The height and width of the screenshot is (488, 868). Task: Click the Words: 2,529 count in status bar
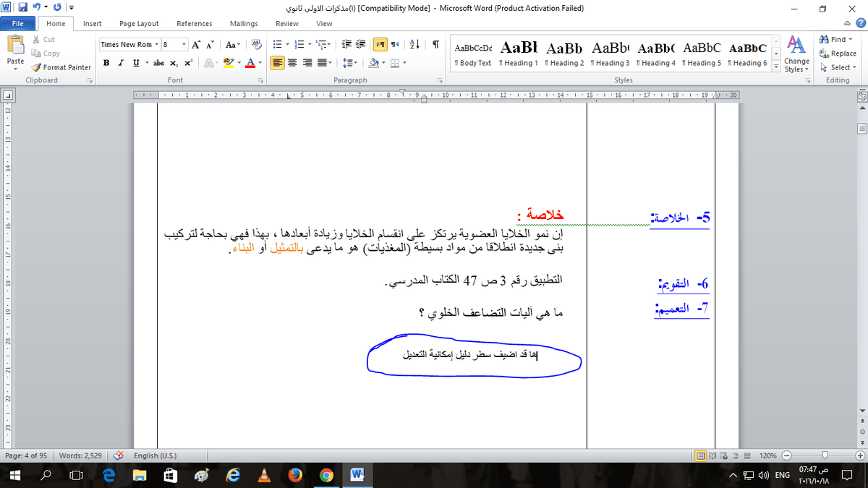click(x=81, y=456)
